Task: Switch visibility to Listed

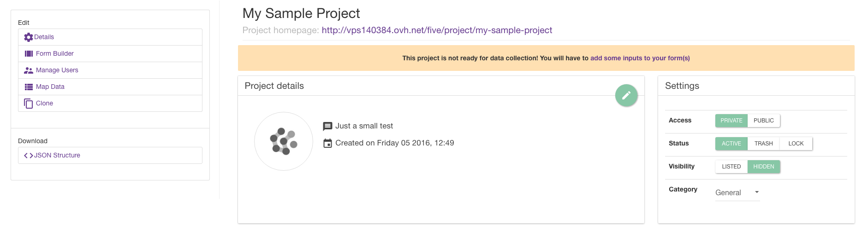Action: pyautogui.click(x=731, y=167)
